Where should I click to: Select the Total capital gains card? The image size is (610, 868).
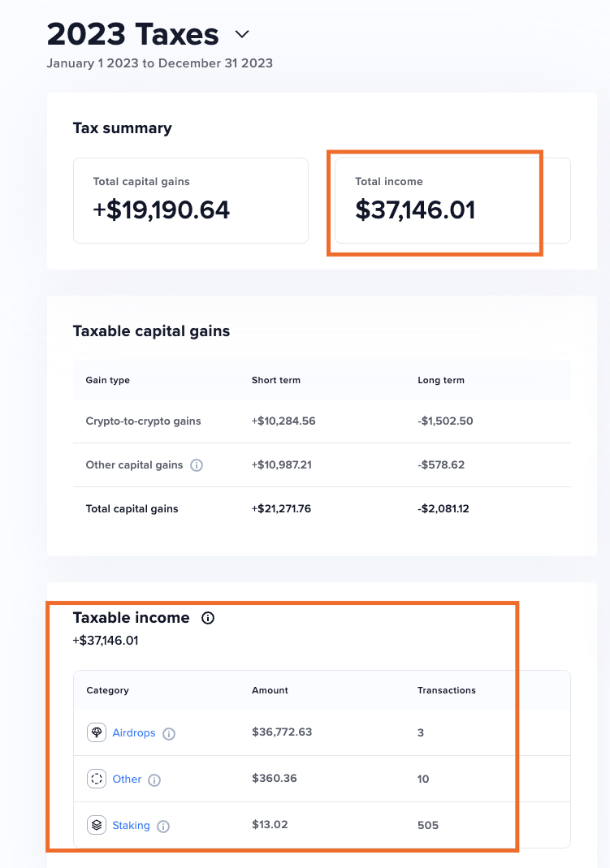(x=190, y=201)
